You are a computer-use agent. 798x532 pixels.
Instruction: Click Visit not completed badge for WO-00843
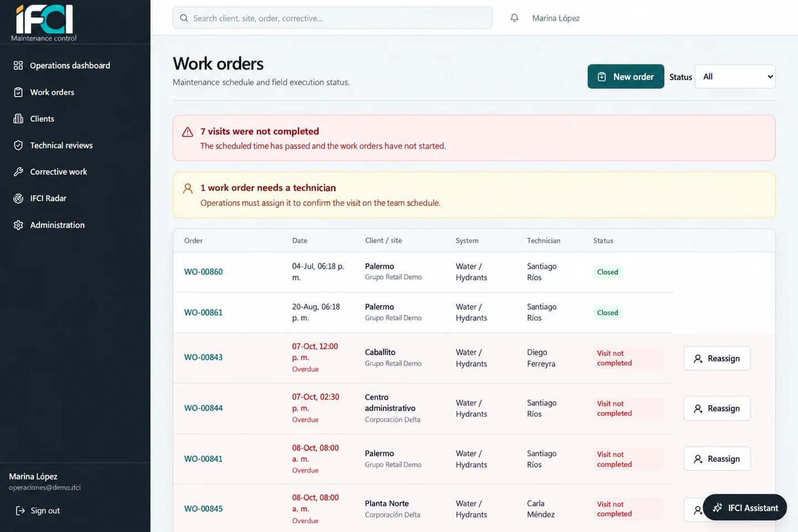628,358
